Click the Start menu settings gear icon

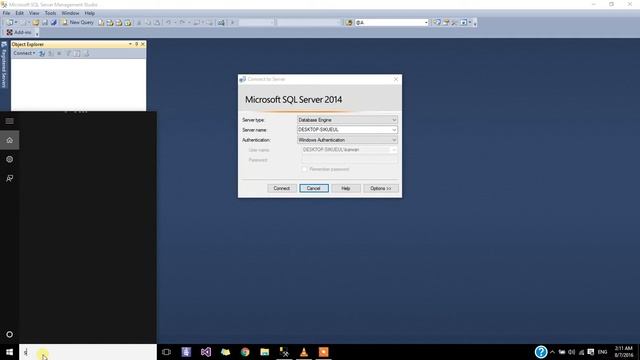(9, 159)
